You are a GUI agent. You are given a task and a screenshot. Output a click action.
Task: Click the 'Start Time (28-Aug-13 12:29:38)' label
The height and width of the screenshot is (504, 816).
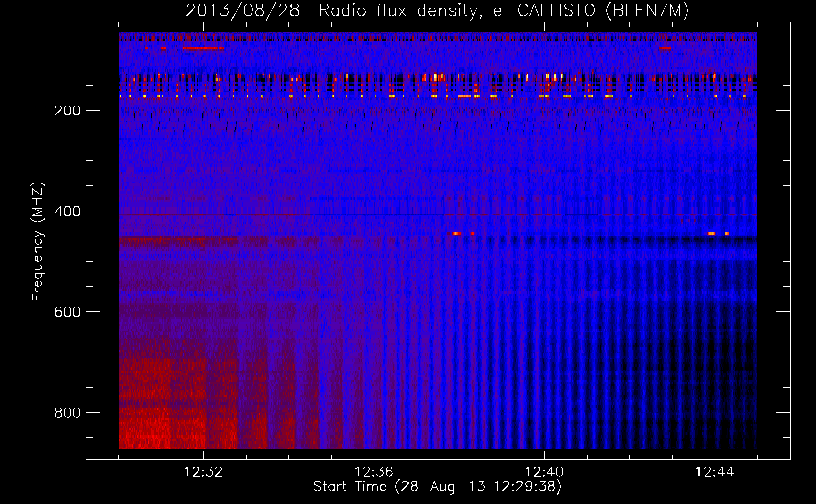(x=437, y=487)
